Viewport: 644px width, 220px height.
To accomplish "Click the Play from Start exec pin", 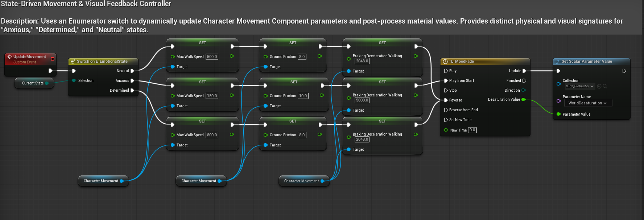I will (446, 80).
